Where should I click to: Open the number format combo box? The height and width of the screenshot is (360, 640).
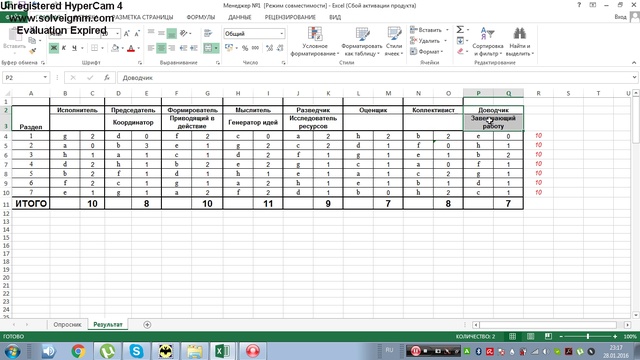pyautogui.click(x=254, y=33)
